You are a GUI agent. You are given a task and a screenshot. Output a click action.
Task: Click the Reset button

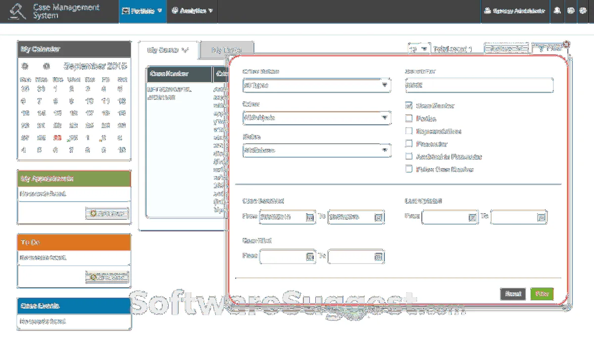click(x=513, y=294)
